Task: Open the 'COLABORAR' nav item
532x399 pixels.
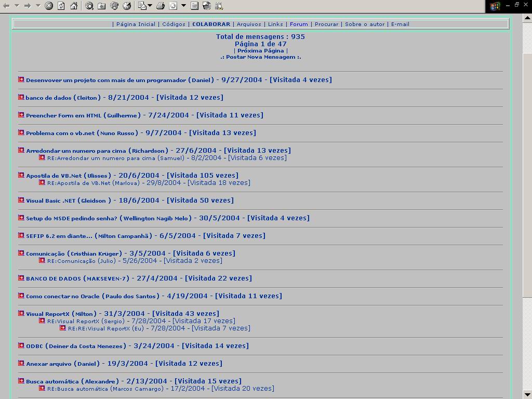Action: [211, 24]
